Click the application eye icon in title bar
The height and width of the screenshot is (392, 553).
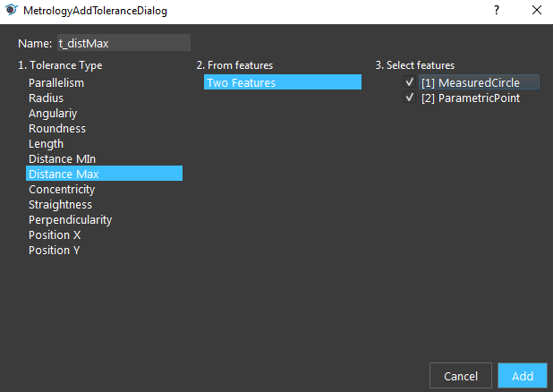[12, 10]
